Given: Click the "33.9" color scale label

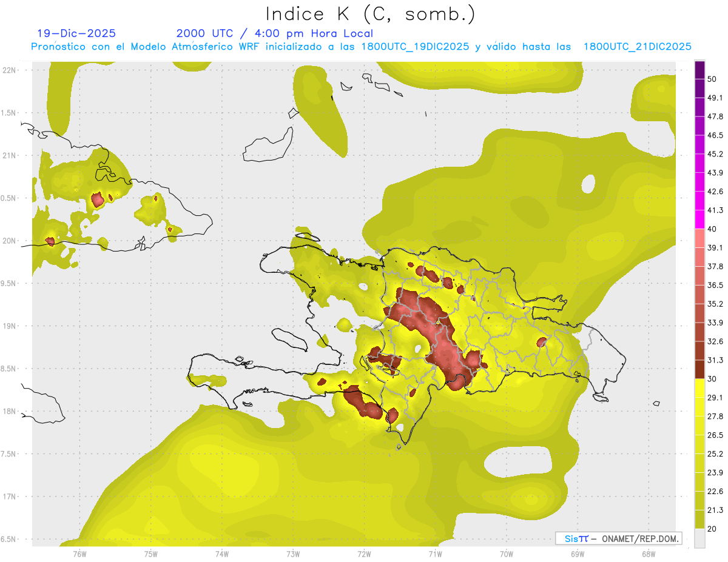Looking at the screenshot, I should [715, 323].
